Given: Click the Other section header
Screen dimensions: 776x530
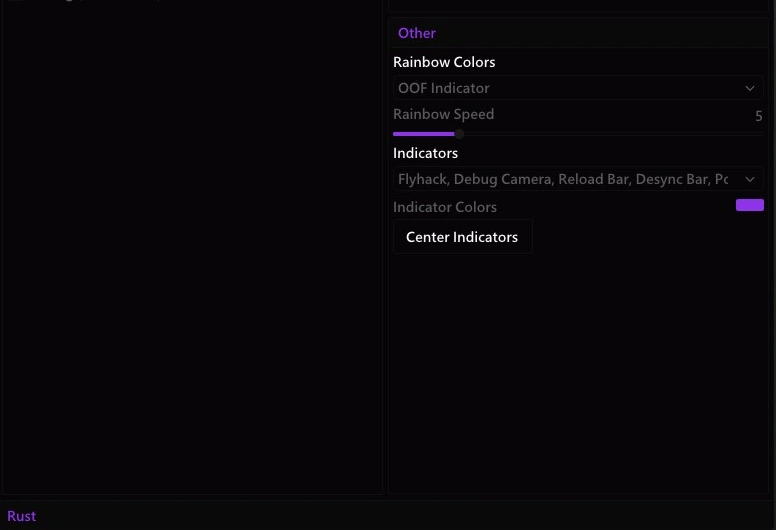Looking at the screenshot, I should click(x=417, y=33).
